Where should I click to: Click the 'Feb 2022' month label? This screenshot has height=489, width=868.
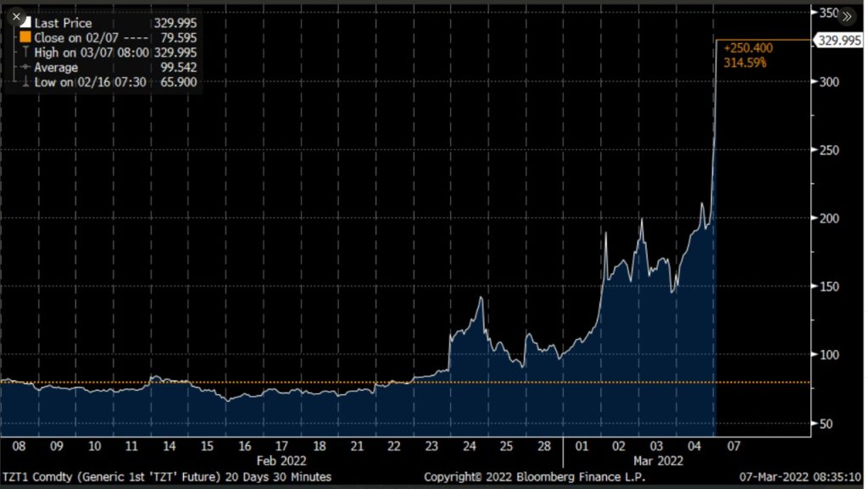coord(281,461)
